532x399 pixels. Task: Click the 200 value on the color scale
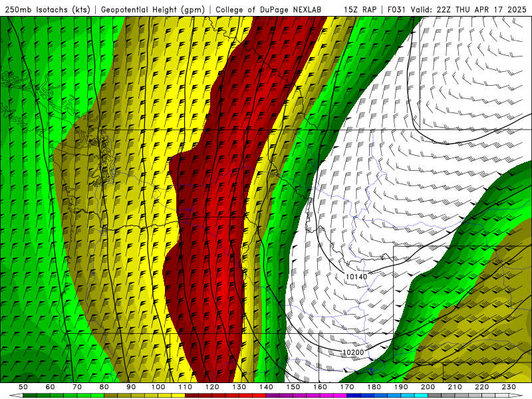pyautogui.click(x=428, y=387)
